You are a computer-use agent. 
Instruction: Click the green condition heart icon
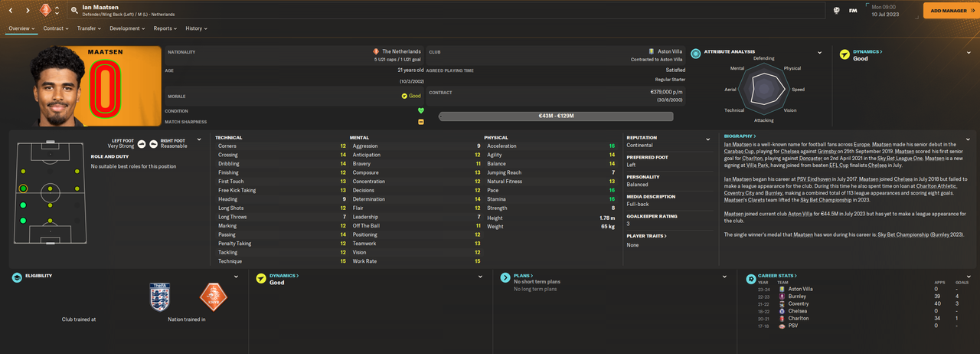pyautogui.click(x=420, y=110)
